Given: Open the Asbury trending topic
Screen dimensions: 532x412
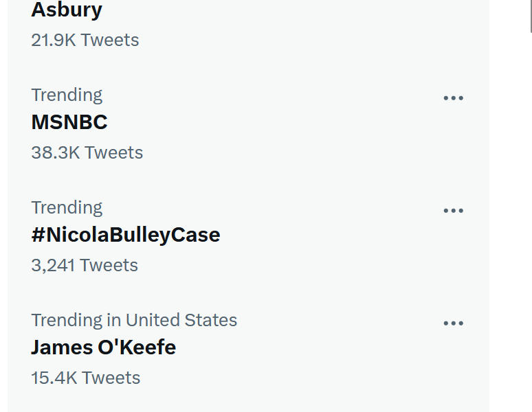Looking at the screenshot, I should (x=67, y=10).
